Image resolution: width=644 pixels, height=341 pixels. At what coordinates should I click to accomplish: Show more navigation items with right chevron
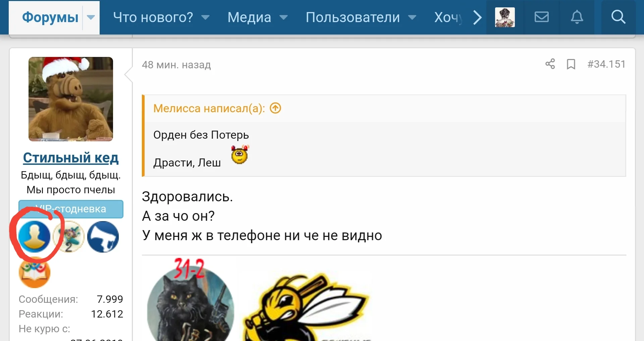click(x=477, y=17)
